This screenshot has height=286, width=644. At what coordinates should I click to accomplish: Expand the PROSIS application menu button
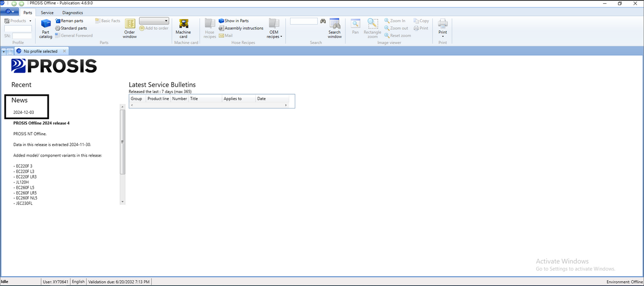click(10, 12)
